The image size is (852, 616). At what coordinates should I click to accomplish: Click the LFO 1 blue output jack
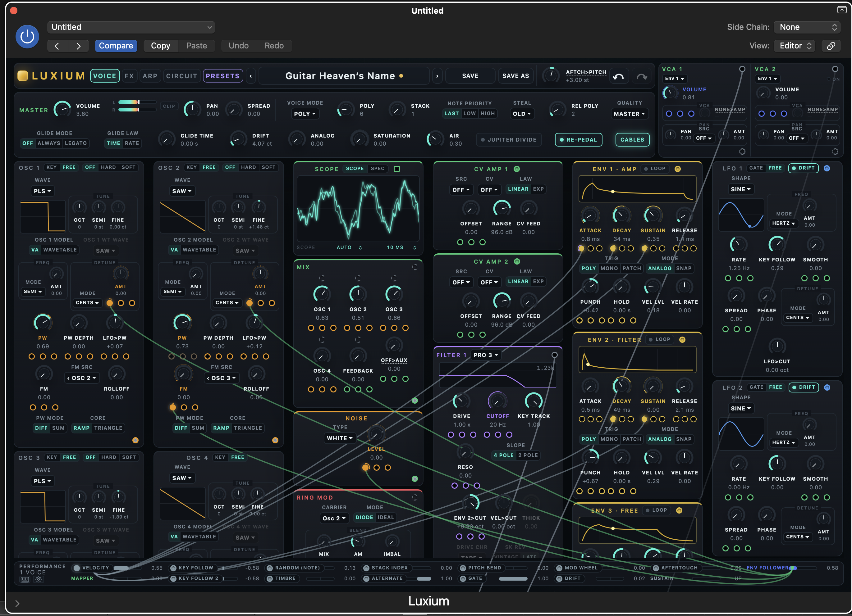coord(827,168)
